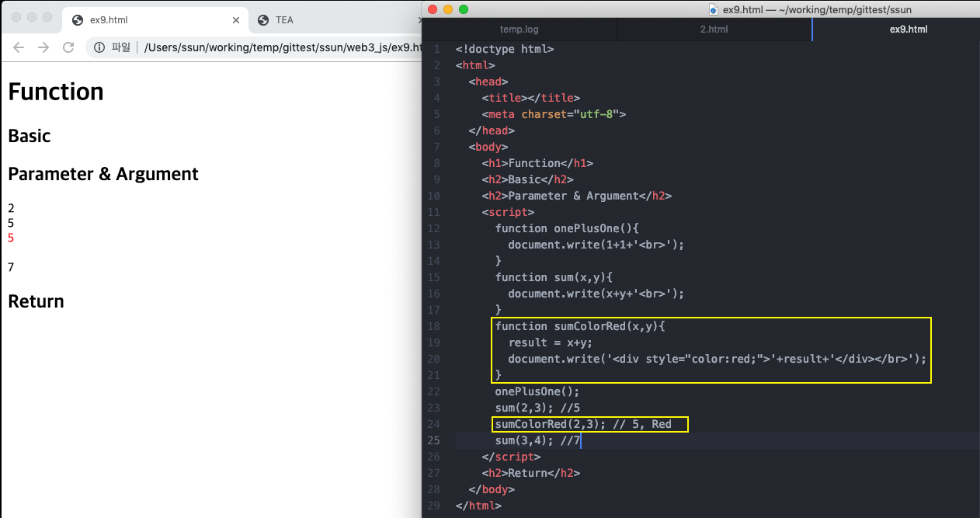Click the browser address bar URL
Image resolution: width=980 pixels, height=518 pixels.
[x=283, y=47]
